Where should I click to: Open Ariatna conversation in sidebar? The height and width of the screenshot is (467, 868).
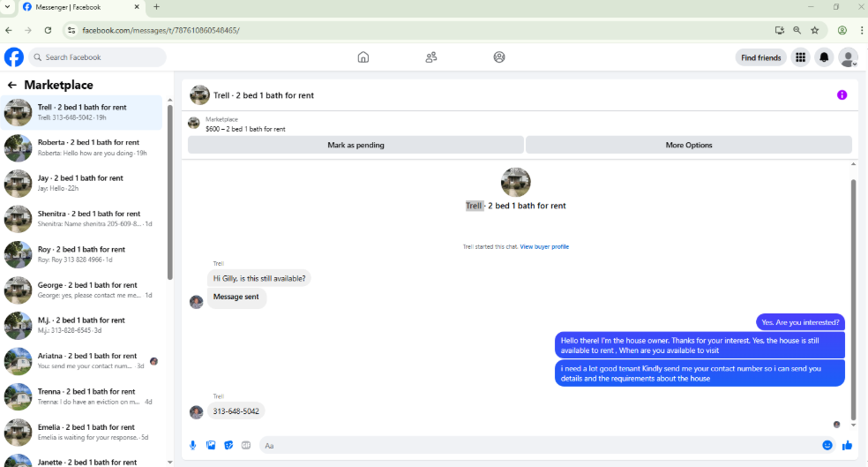pyautogui.click(x=82, y=361)
